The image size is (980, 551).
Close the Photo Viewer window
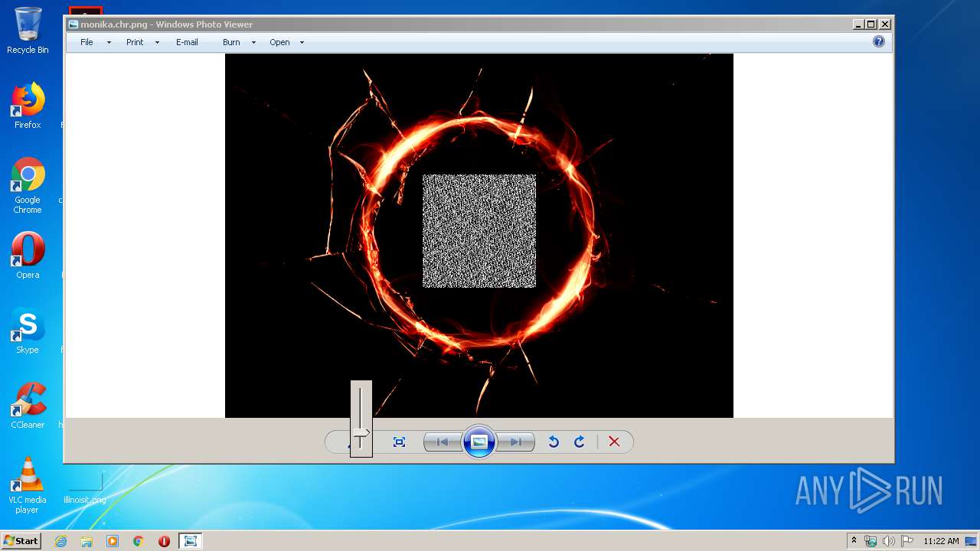pyautogui.click(x=884, y=24)
